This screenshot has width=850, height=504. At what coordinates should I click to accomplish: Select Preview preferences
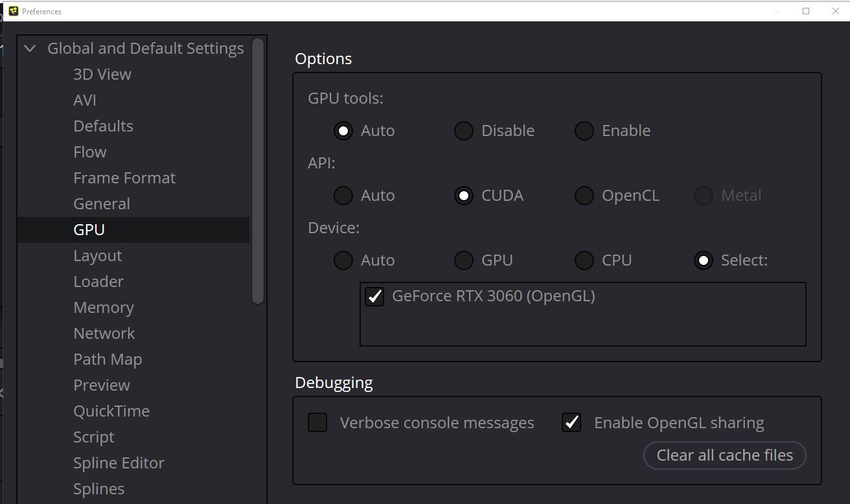[102, 385]
